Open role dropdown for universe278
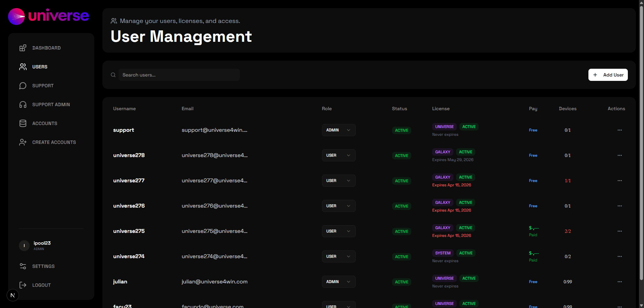Image resolution: width=644 pixels, height=308 pixels. point(339,155)
